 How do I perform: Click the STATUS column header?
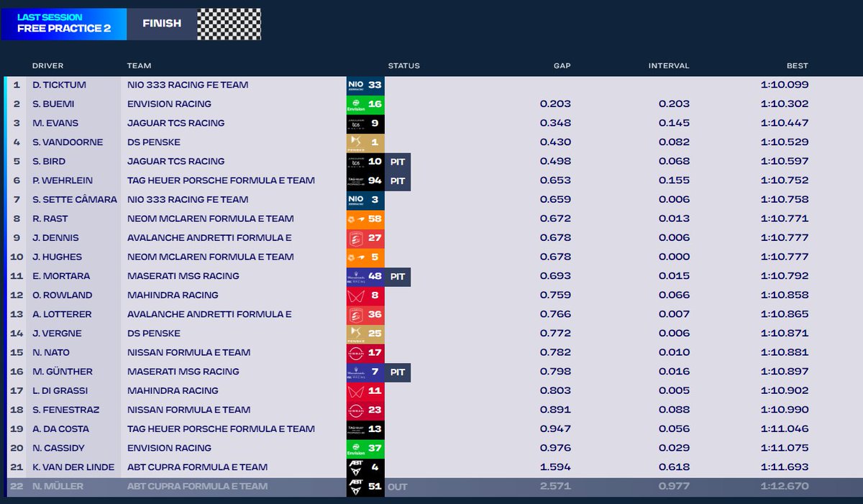(404, 65)
